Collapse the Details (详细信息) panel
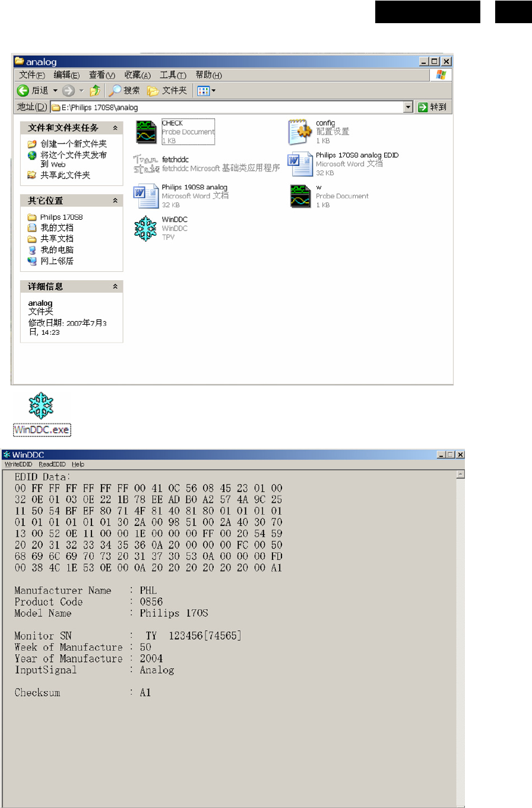 point(115,286)
